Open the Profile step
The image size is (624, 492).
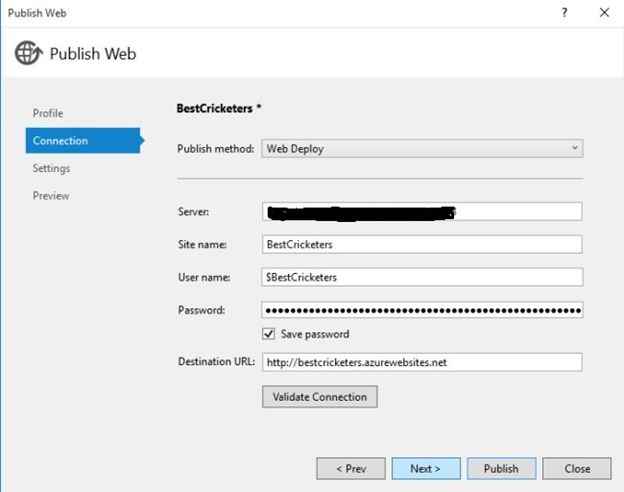[x=48, y=113]
